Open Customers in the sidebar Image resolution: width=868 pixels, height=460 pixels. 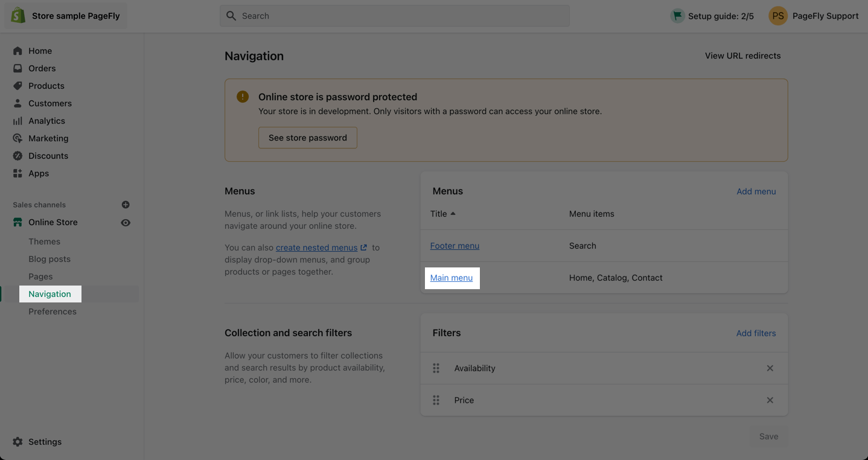tap(50, 103)
